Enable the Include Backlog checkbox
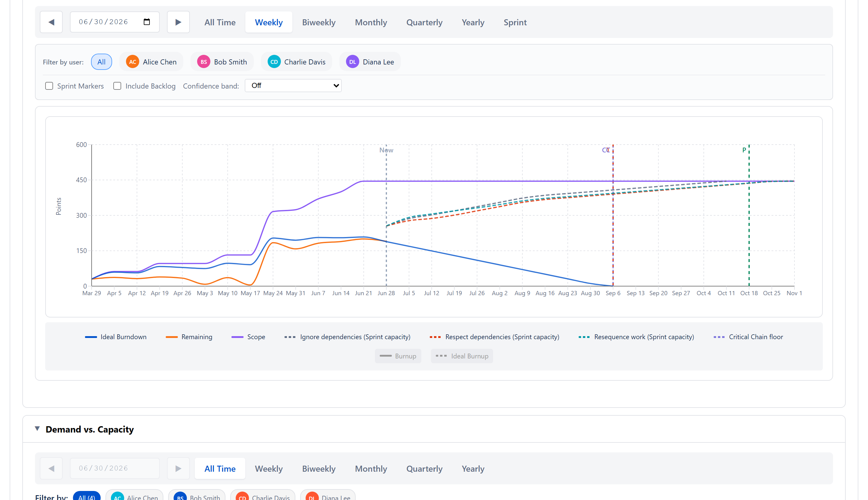Screen dimensions: 868x500 tap(117, 86)
